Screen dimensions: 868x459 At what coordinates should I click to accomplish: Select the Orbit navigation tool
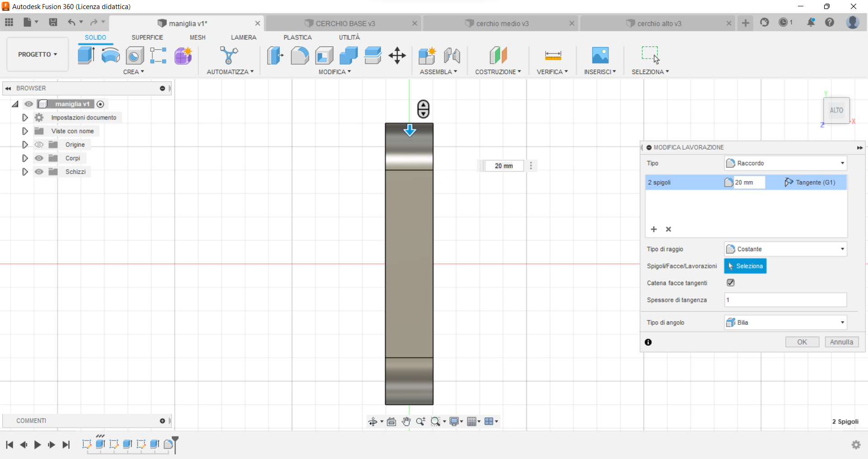click(373, 422)
